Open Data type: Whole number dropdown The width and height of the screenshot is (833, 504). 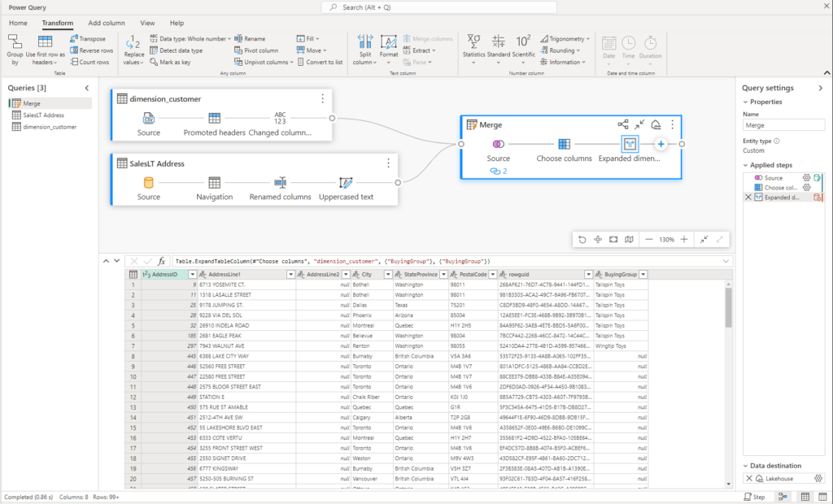pos(190,39)
